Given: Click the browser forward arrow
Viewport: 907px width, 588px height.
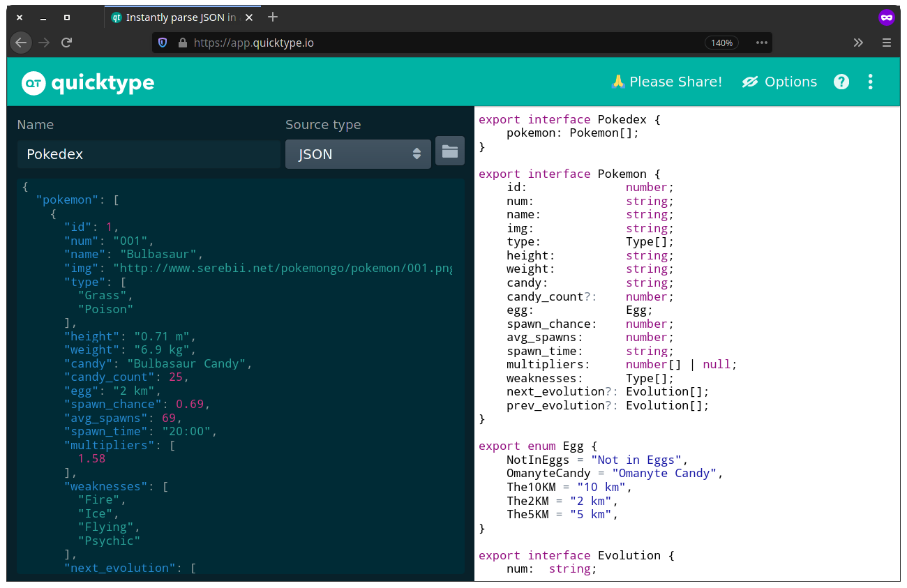Looking at the screenshot, I should [44, 43].
